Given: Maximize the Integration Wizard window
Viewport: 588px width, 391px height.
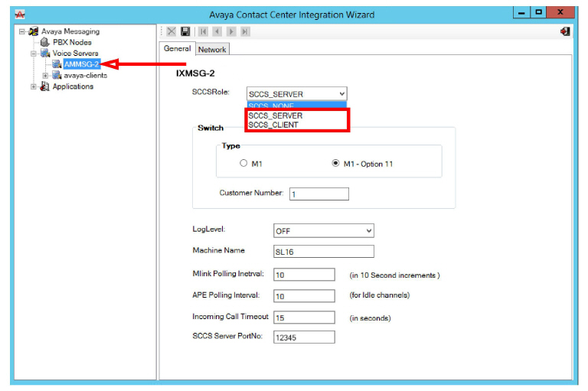Looking at the screenshot, I should point(538,12).
